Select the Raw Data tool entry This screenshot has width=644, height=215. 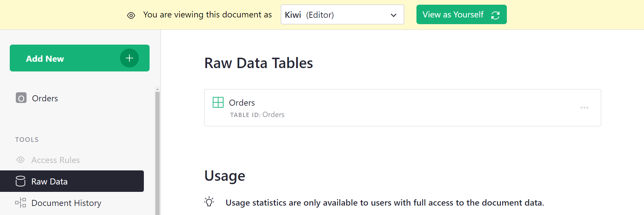49,181
